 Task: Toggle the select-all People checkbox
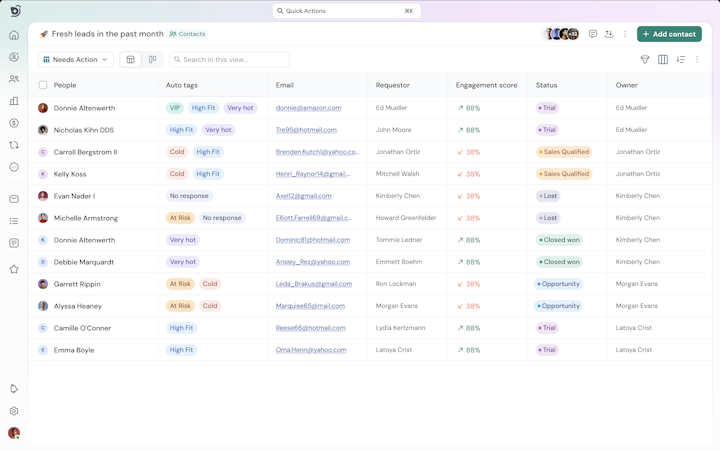(x=43, y=85)
